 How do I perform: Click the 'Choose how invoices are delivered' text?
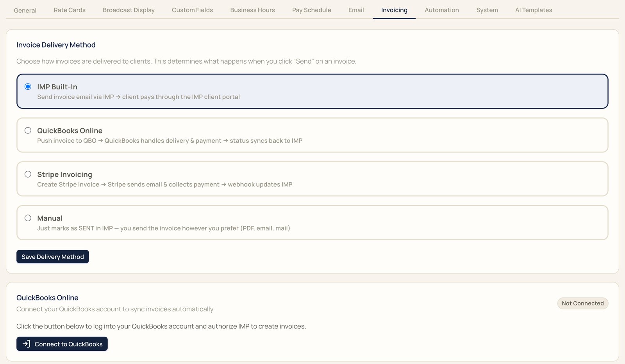186,61
